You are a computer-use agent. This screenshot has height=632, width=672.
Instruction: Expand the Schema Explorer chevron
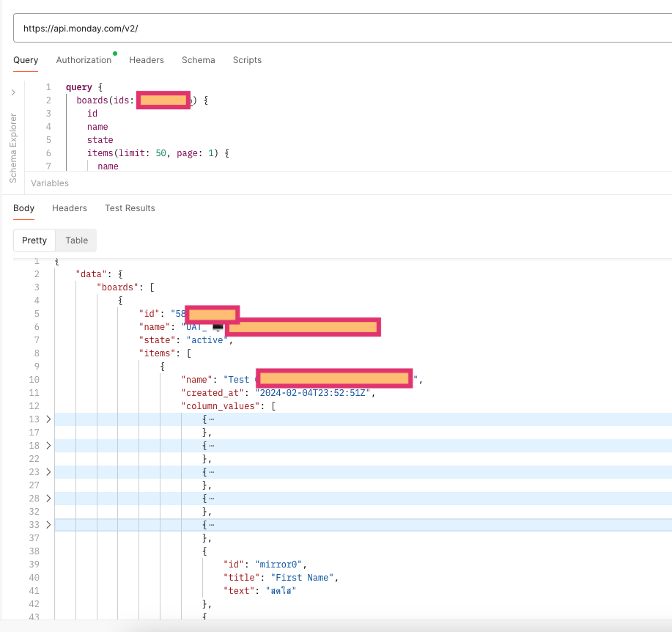[x=13, y=92]
